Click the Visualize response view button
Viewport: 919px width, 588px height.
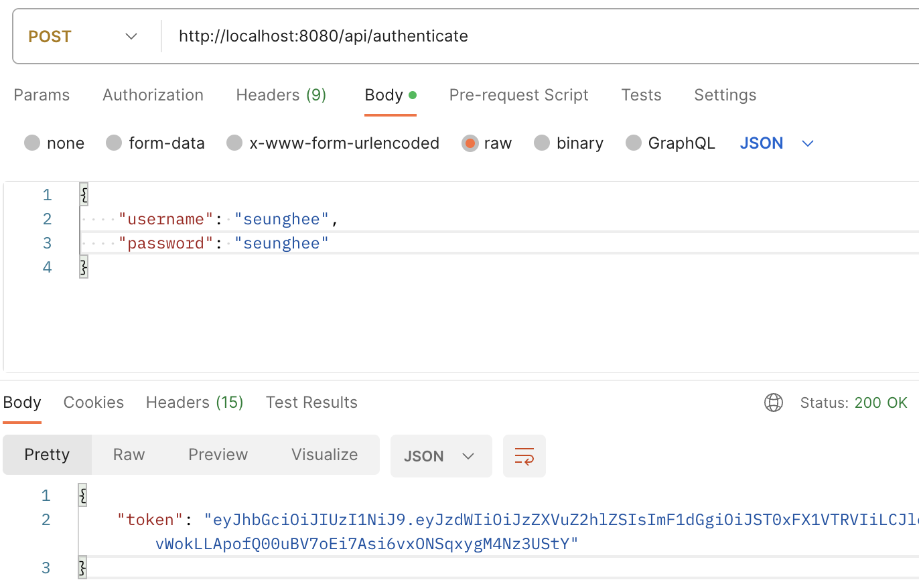coord(324,455)
